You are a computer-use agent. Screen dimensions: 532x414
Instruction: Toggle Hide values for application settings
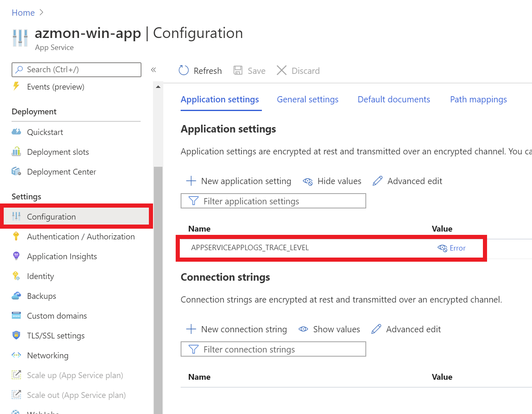(332, 181)
